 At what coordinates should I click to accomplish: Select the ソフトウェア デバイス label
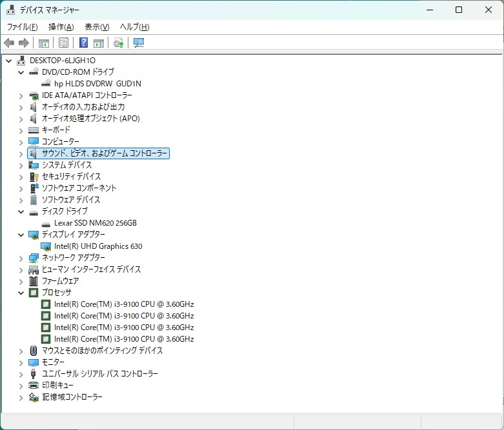pos(71,199)
